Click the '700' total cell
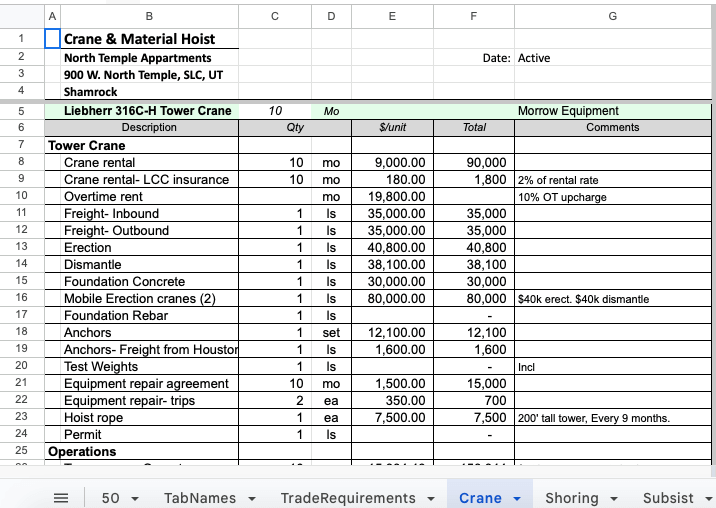This screenshot has height=508, width=716. [474, 400]
